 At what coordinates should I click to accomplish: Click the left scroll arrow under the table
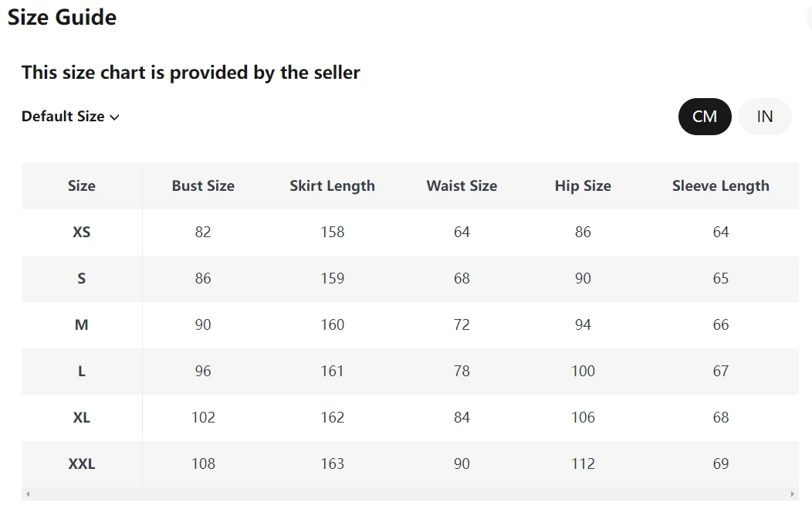click(28, 494)
